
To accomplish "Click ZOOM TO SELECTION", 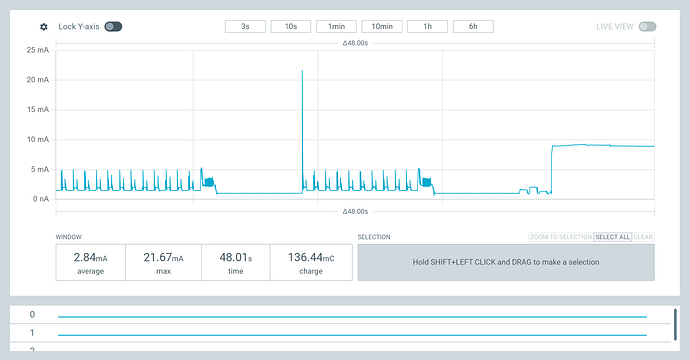I will coord(561,237).
